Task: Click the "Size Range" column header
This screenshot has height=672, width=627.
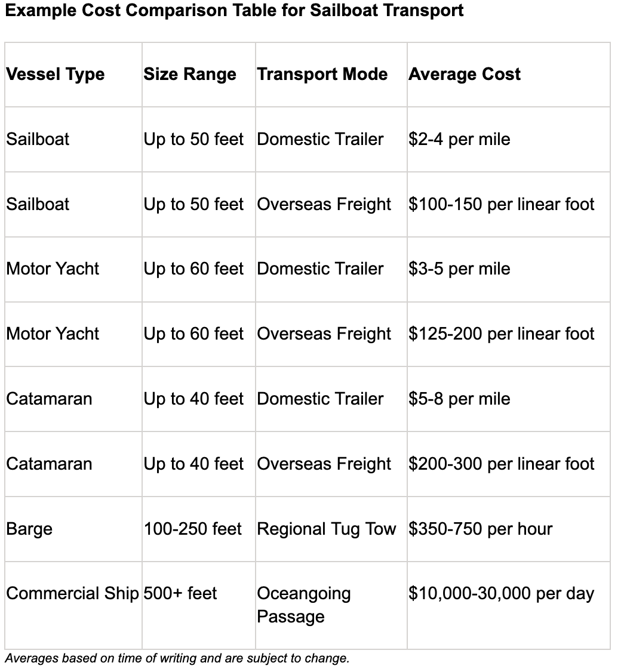Action: 190,75
